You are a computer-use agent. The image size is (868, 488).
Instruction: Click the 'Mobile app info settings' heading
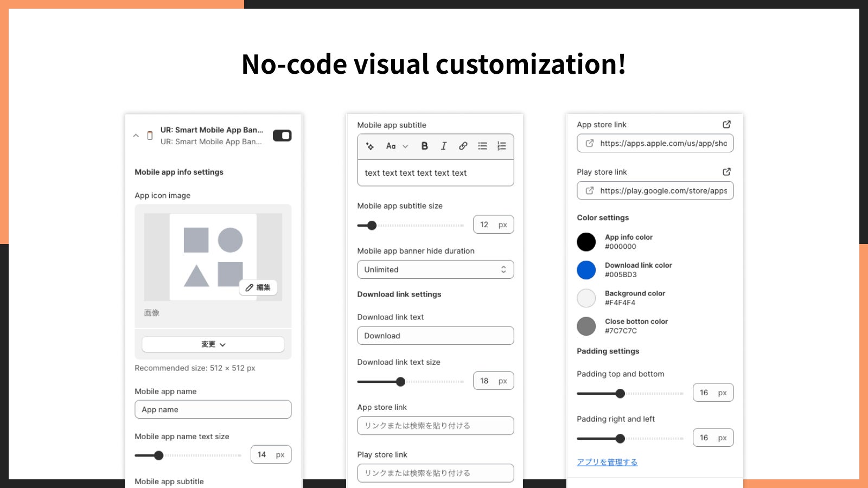pyautogui.click(x=179, y=172)
